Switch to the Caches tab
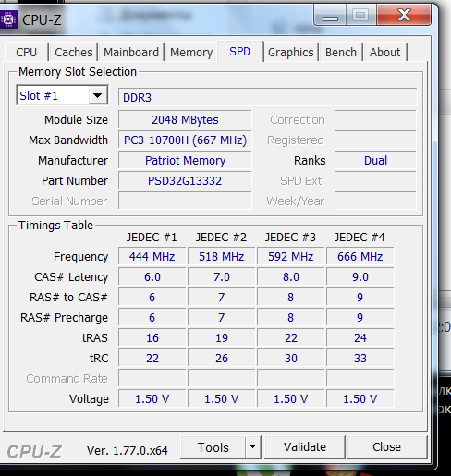 74,53
